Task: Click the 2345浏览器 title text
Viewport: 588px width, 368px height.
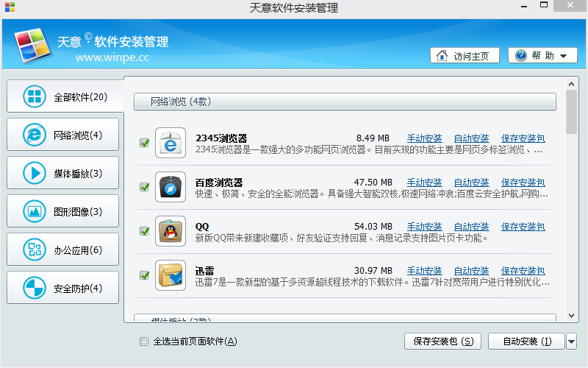Action: point(221,138)
